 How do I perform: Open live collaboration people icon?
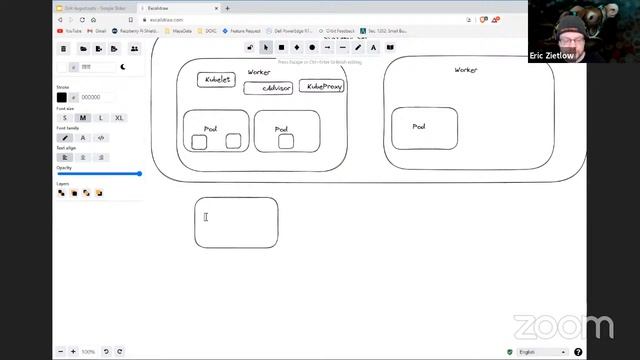pos(134,49)
